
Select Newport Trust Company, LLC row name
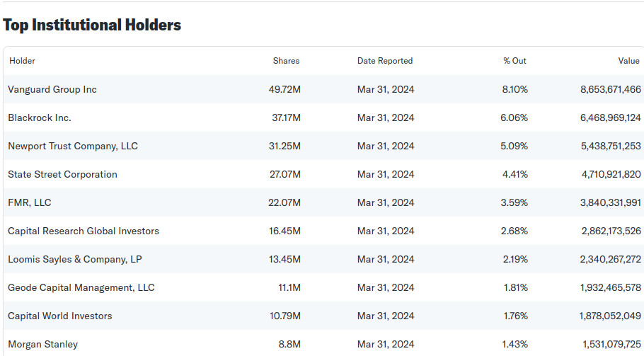73,146
